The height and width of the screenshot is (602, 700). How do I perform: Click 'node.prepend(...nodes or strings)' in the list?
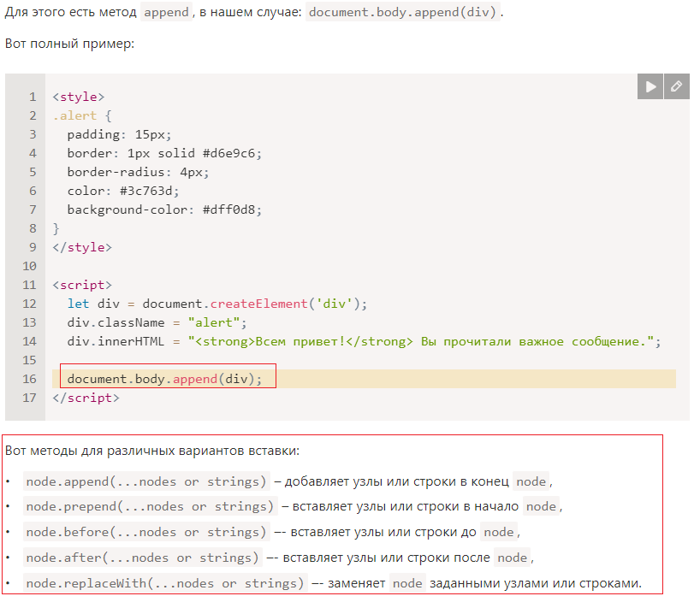[x=151, y=506]
